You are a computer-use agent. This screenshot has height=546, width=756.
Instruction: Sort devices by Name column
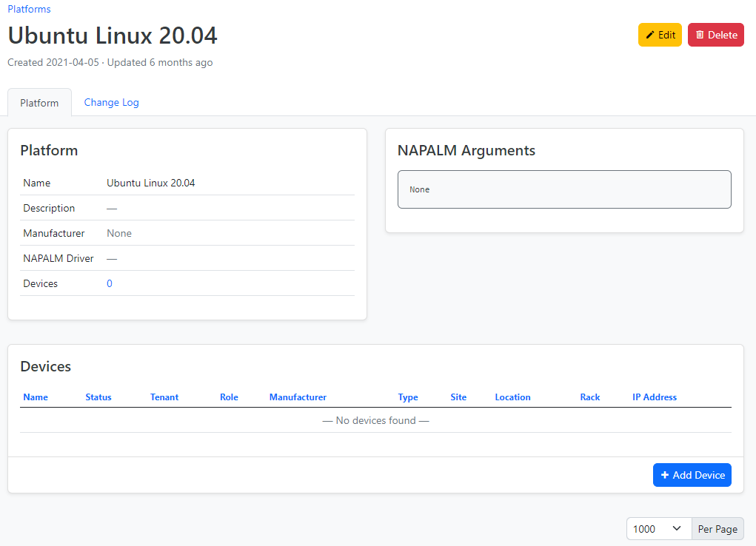click(x=36, y=397)
